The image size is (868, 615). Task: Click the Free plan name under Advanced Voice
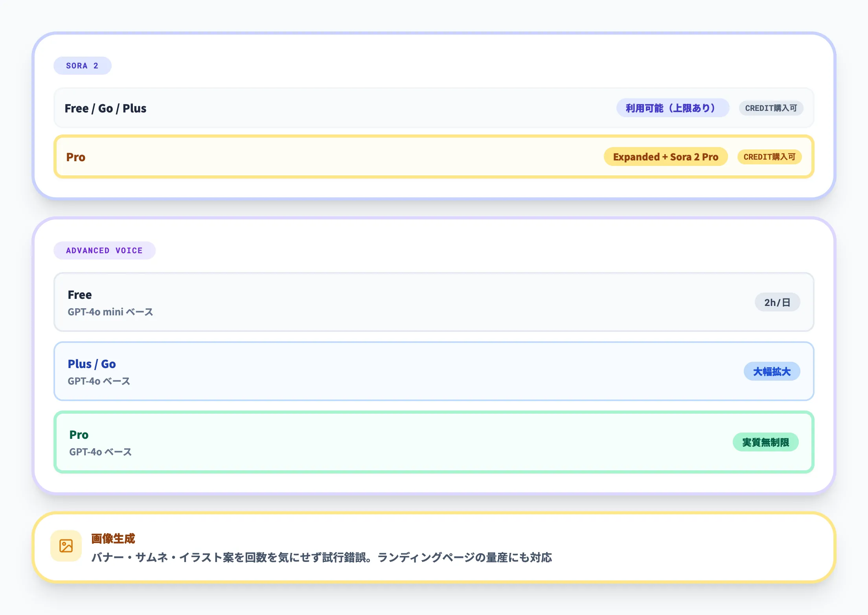(80, 295)
